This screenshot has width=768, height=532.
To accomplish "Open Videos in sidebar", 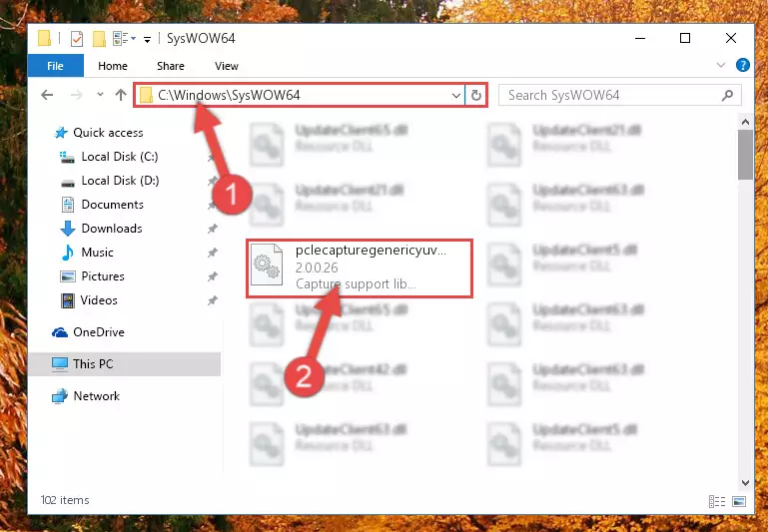I will pyautogui.click(x=99, y=300).
